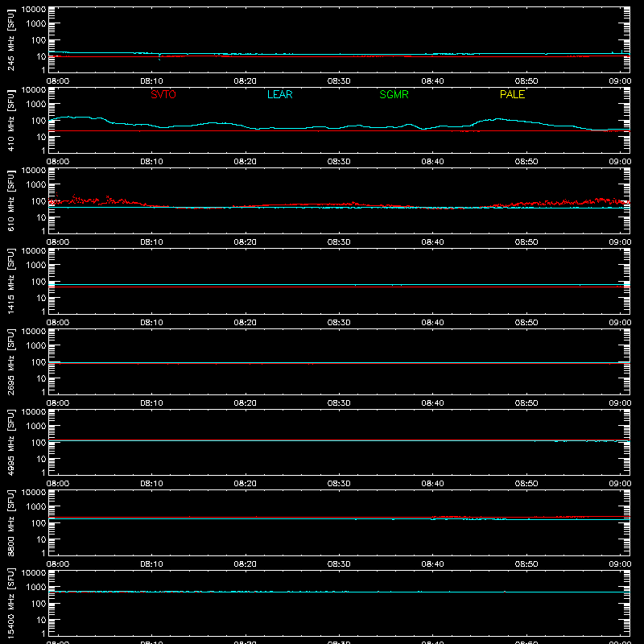This screenshot has width=644, height=644.
Task: Select the '4995 MHz [SFU]' axis title
Action: point(11,442)
